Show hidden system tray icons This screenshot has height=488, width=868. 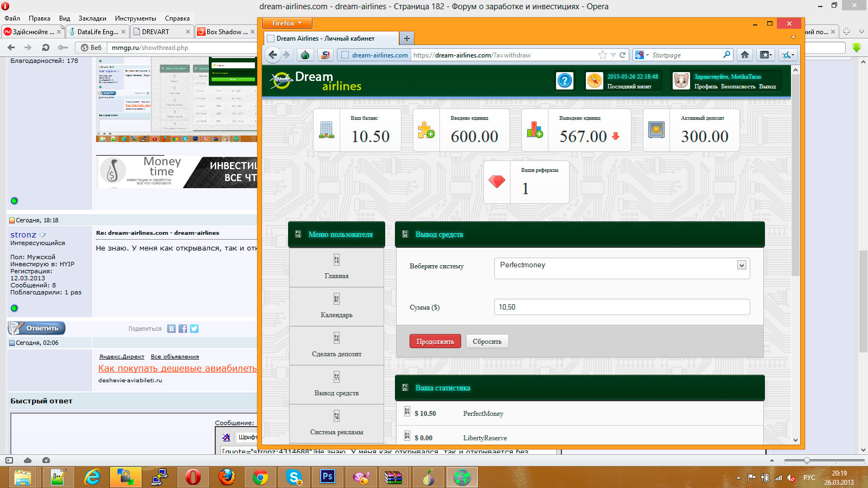click(x=738, y=478)
